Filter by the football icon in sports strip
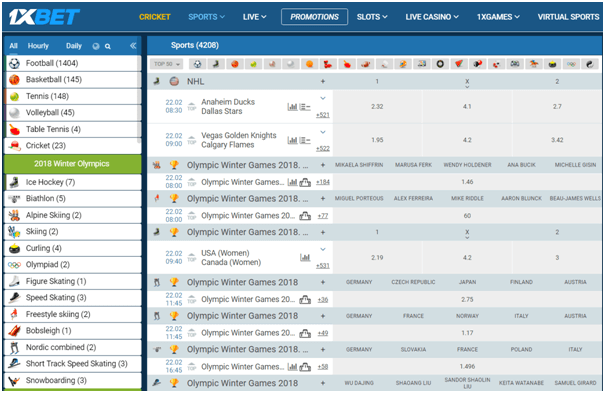This screenshot has height=393, width=606. pos(197,64)
